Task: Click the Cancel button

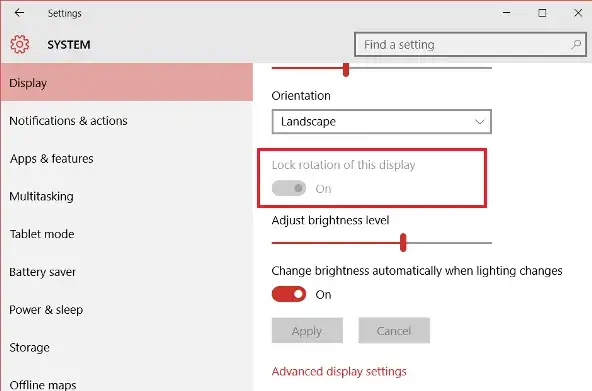Action: [x=394, y=331]
